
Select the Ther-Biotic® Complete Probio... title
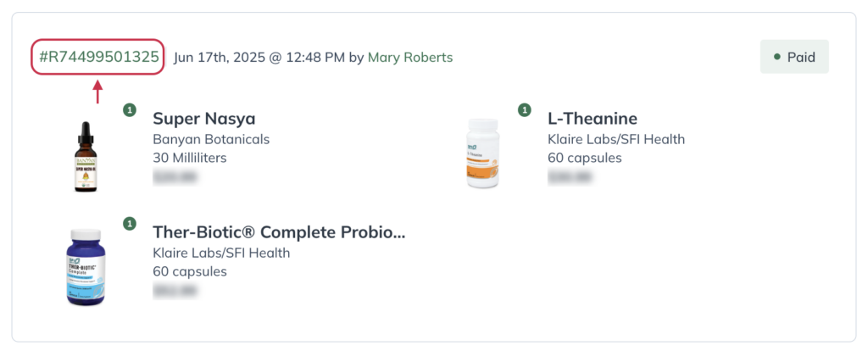[x=279, y=232]
